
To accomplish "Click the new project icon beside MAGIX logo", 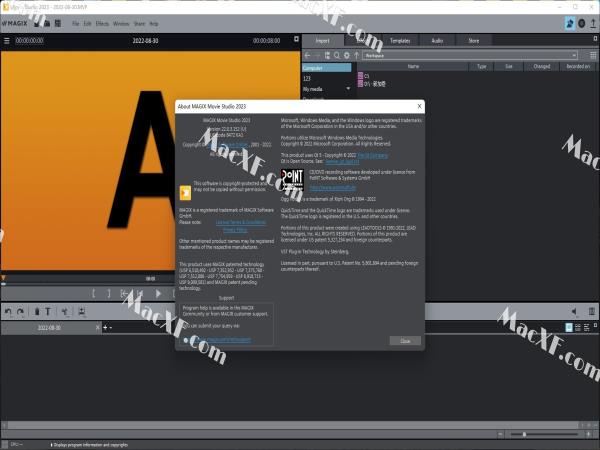I will click(37, 24).
